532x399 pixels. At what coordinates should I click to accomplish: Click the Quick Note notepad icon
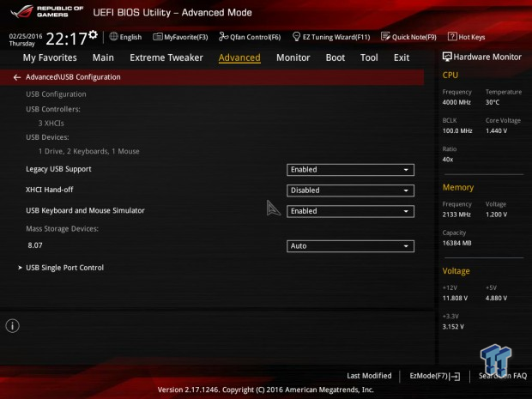pos(385,37)
